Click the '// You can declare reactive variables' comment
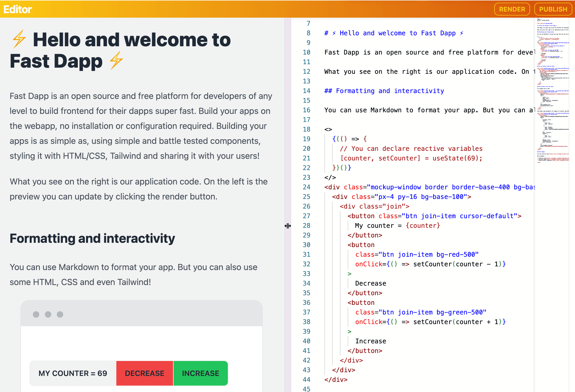The width and height of the screenshot is (575, 392). coord(411,149)
